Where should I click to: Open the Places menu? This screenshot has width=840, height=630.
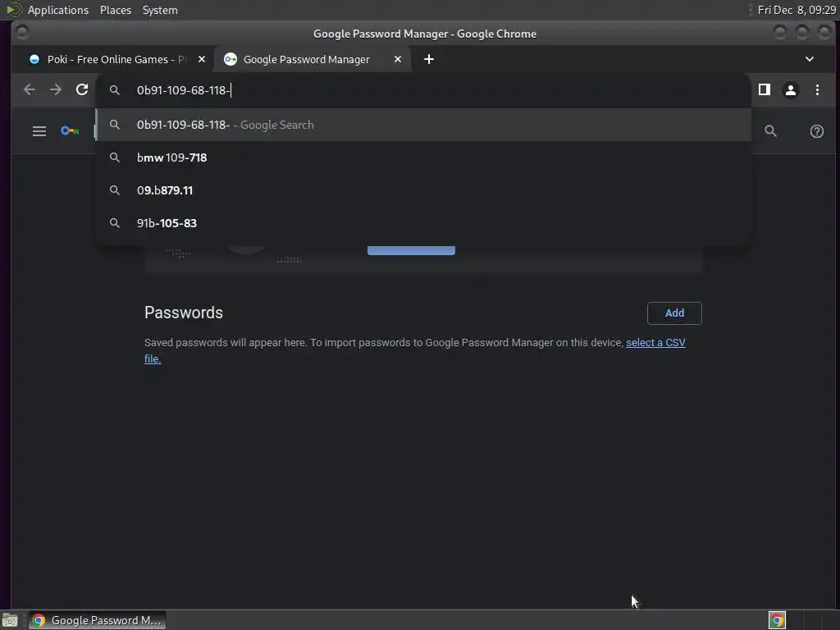116,10
